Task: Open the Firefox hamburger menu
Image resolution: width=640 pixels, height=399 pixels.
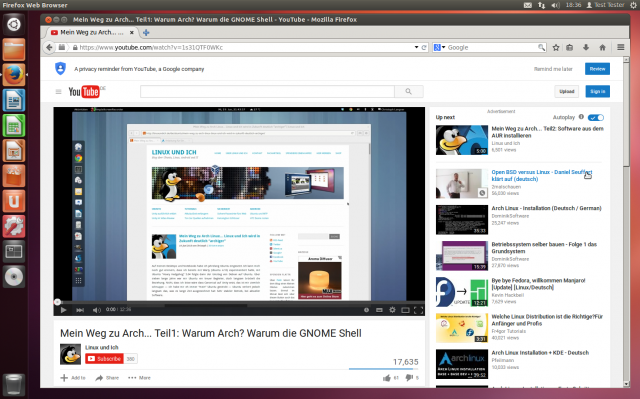Action: (621, 47)
